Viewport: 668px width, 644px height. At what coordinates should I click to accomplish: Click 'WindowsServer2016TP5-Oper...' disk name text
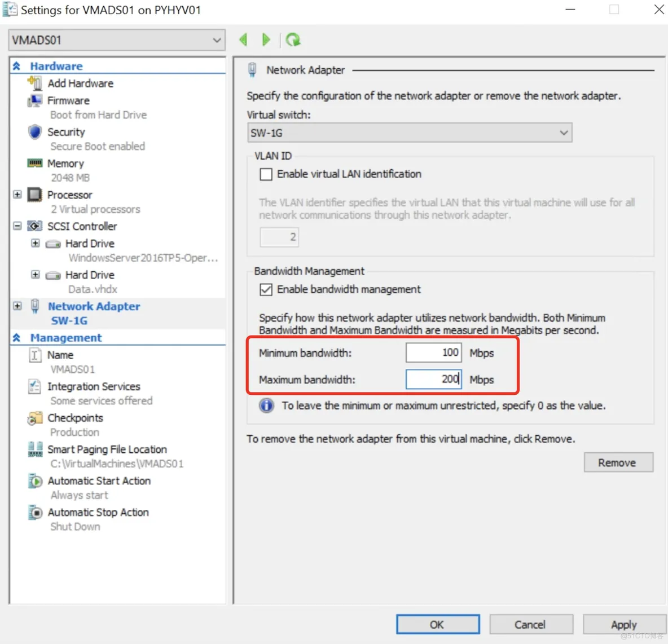[x=143, y=258]
